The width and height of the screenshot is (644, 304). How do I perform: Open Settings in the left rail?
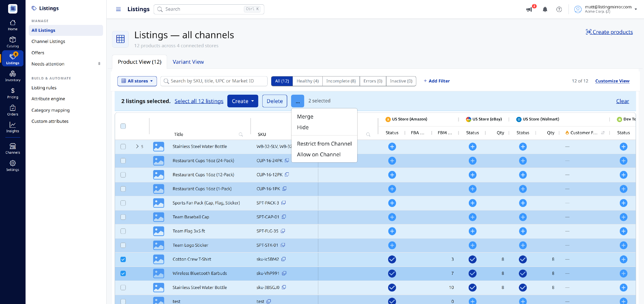12,166
